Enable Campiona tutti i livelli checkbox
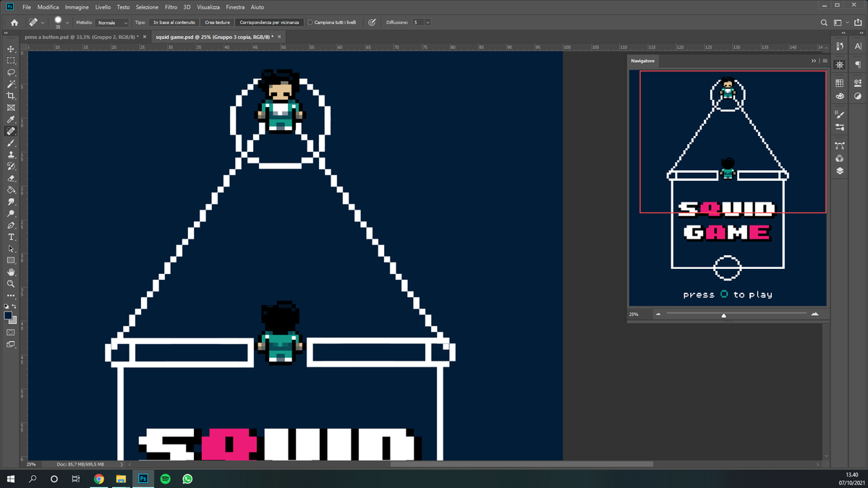This screenshot has width=868, height=488. coord(310,22)
